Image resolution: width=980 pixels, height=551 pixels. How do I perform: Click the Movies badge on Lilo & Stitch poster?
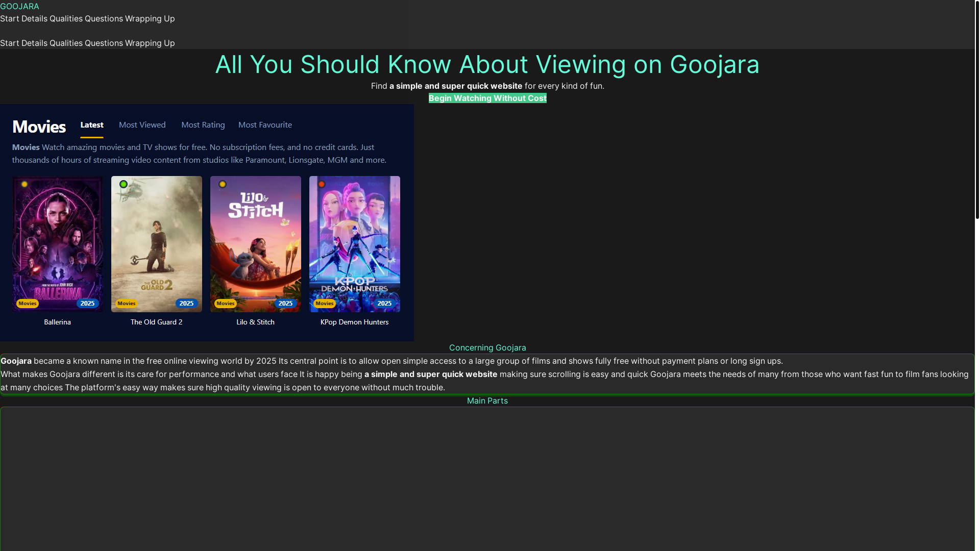(226, 303)
